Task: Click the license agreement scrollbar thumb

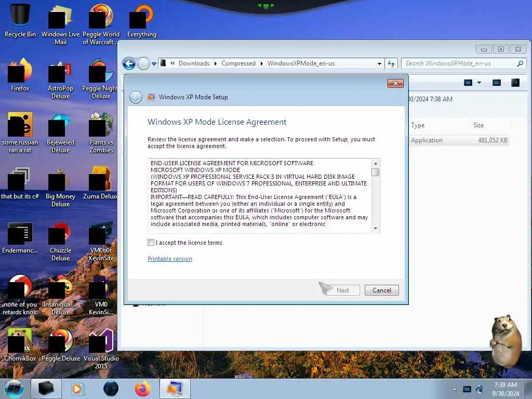Action: point(375,172)
